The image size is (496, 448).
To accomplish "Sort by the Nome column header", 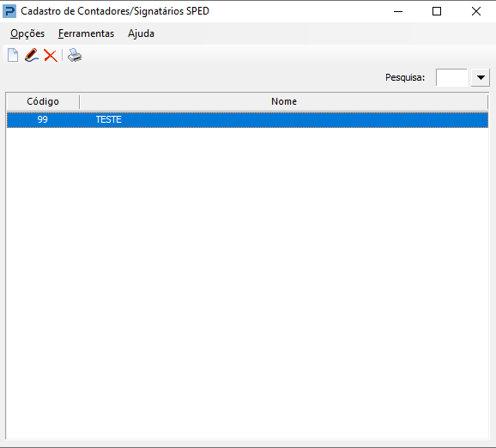I will [284, 101].
